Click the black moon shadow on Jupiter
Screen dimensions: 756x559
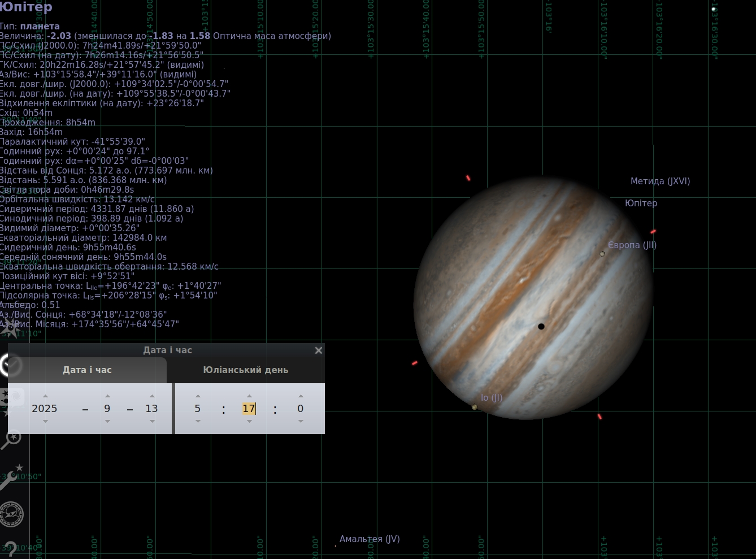pos(541,327)
